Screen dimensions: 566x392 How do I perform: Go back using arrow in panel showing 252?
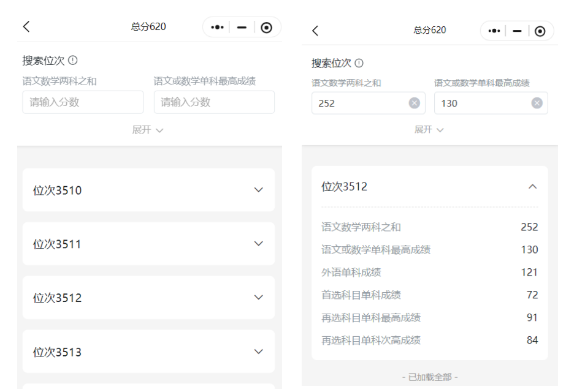315,31
